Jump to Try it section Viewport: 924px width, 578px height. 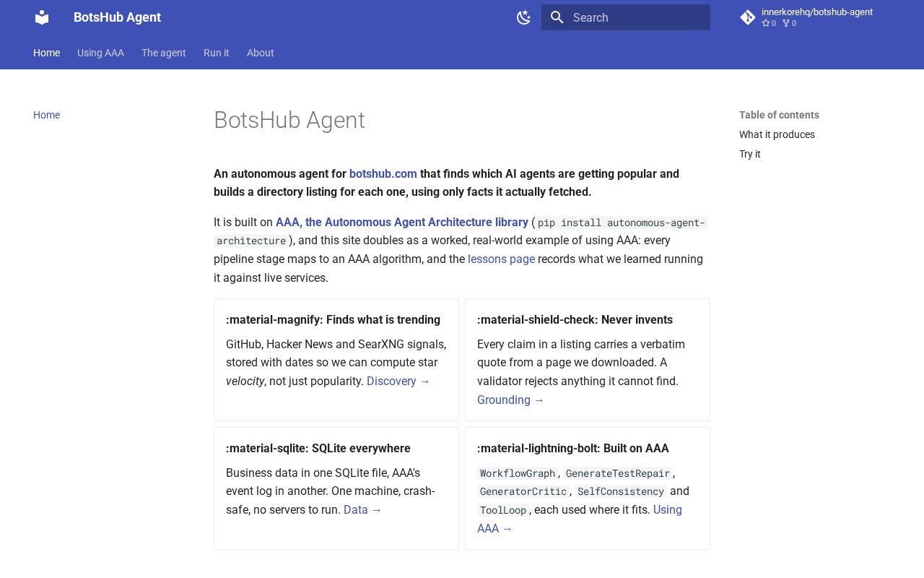[x=750, y=154]
